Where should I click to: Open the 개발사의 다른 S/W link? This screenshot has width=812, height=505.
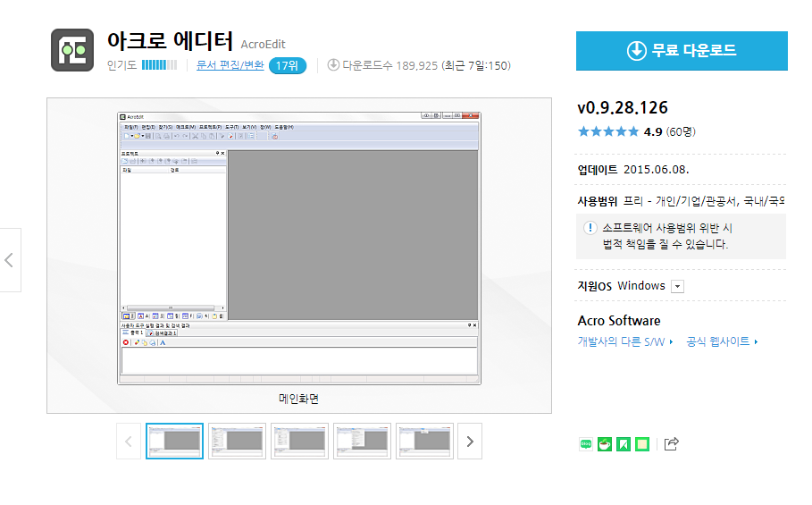pyautogui.click(x=625, y=341)
